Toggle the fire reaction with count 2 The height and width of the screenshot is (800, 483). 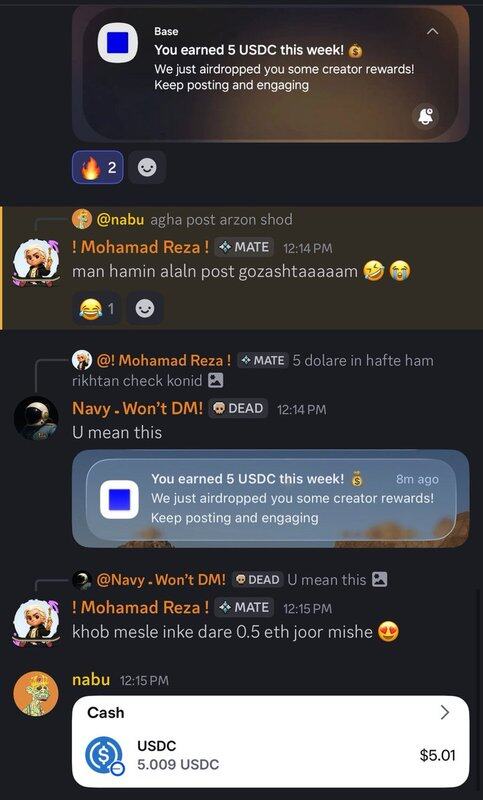coord(97,167)
